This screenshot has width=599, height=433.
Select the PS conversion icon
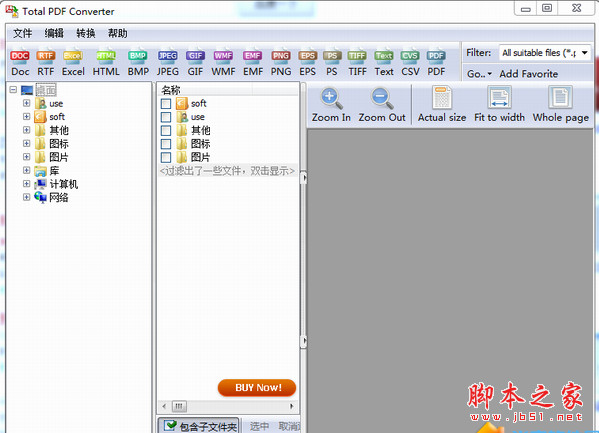(x=332, y=63)
